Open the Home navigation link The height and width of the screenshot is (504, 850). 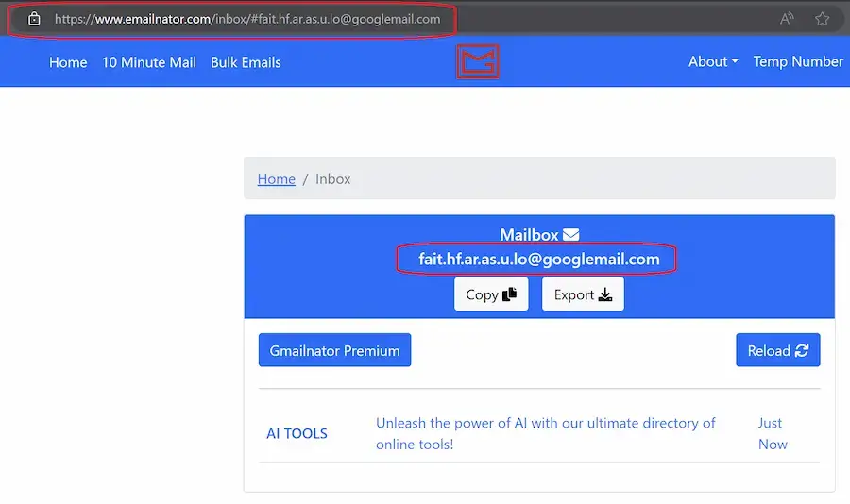click(68, 62)
